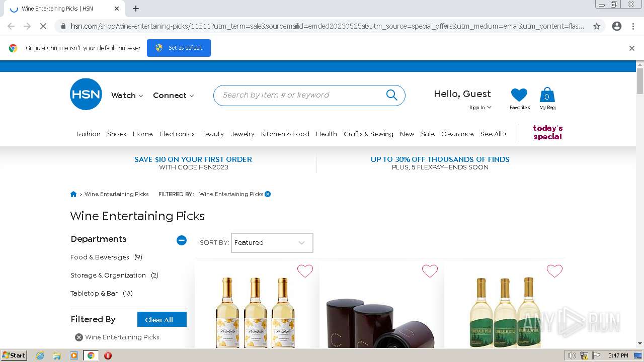Expand See All categories
The width and height of the screenshot is (644, 362).
tap(494, 134)
